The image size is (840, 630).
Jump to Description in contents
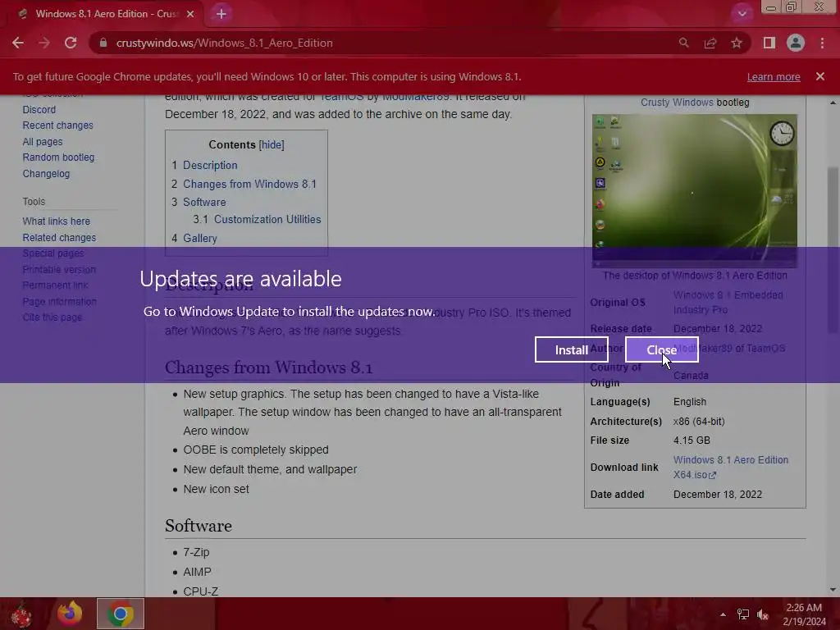click(210, 166)
